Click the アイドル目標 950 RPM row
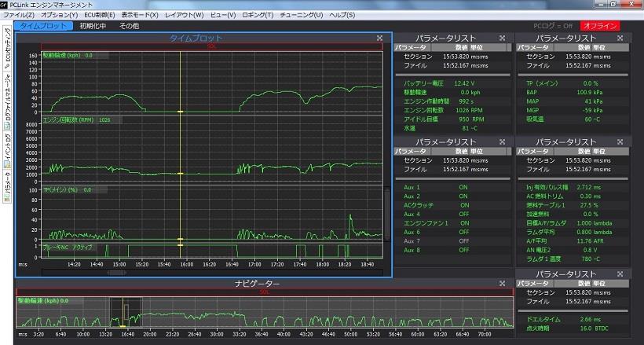Viewport: 644px width, 345px height. 452,119
